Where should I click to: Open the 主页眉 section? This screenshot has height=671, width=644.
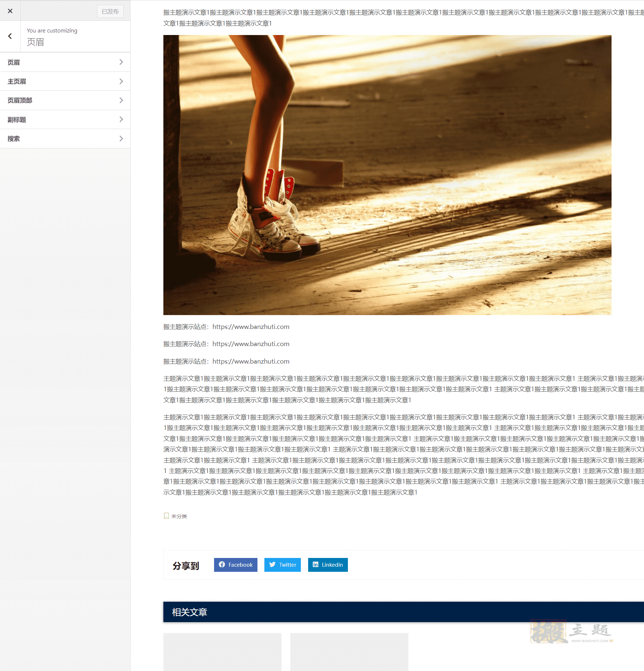tap(65, 81)
